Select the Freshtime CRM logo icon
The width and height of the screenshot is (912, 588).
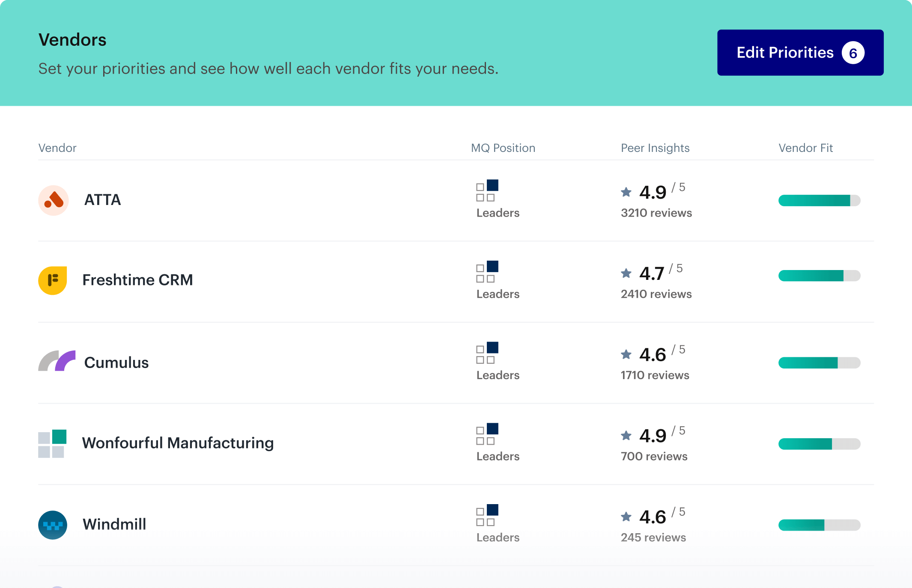click(53, 280)
